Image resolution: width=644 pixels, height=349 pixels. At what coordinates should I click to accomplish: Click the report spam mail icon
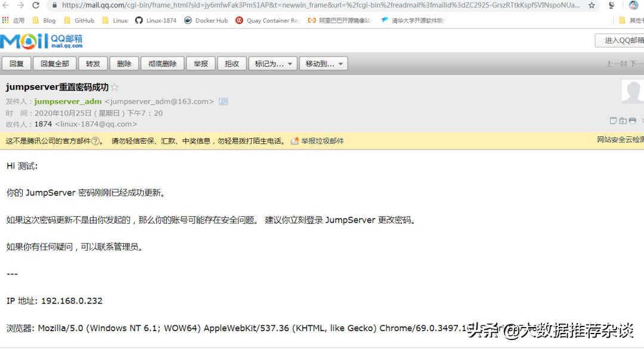[x=295, y=141]
